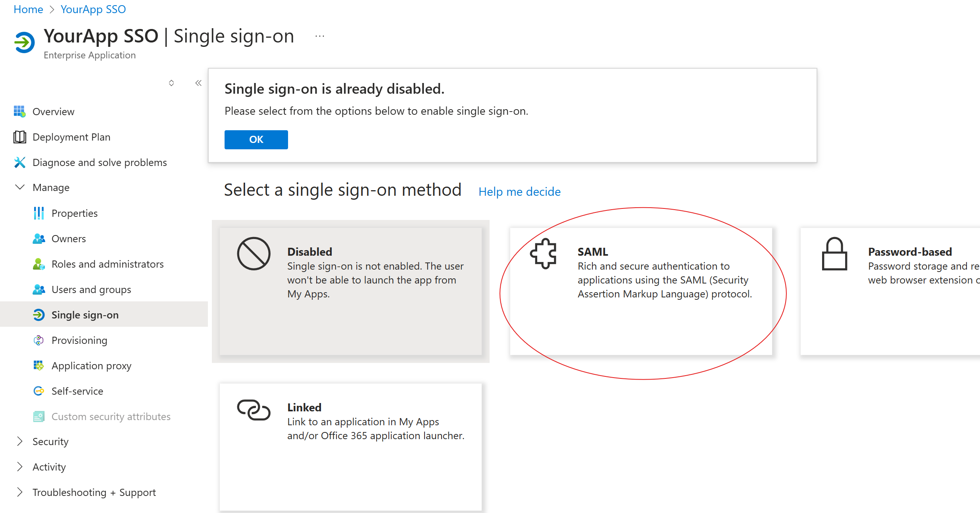Choose the SAML sign-on method card
The height and width of the screenshot is (513, 980).
pos(641,291)
